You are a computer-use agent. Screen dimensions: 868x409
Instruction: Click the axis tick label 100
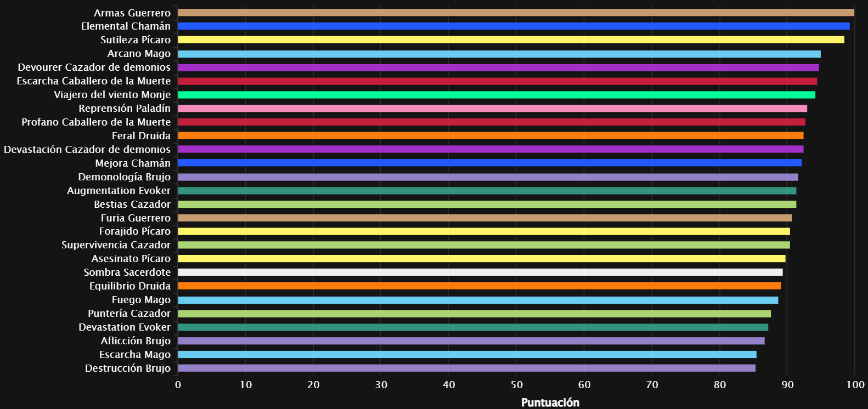pos(855,385)
